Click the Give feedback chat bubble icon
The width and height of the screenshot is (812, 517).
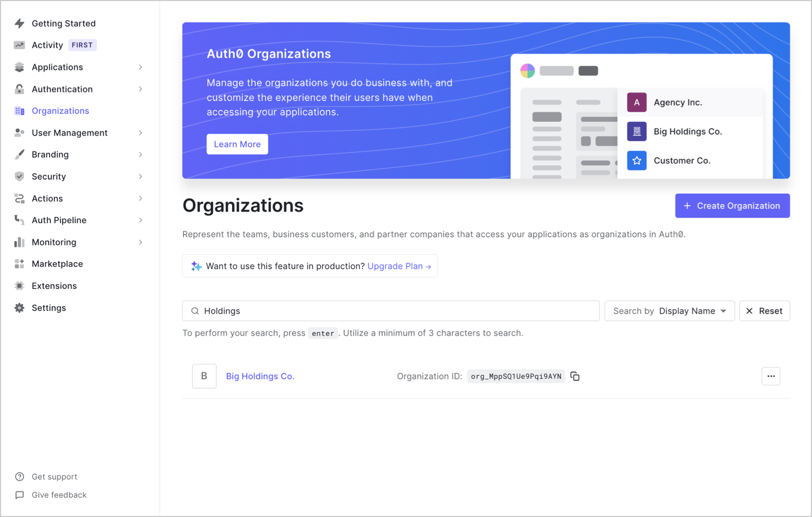(x=19, y=495)
